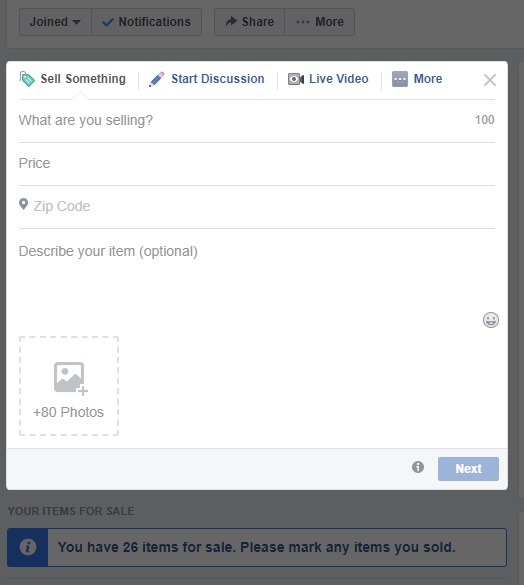Click the info icon beside Next

[418, 467]
